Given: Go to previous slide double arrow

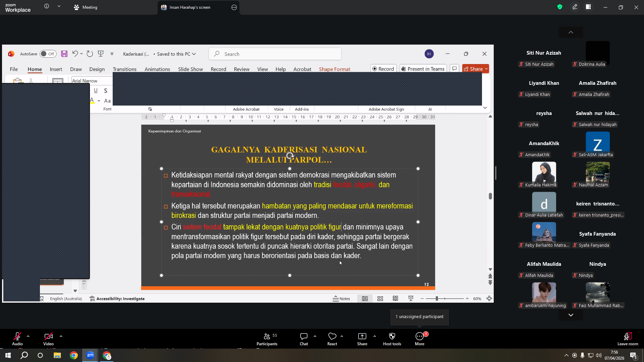Looking at the screenshot, I should [x=490, y=276].
